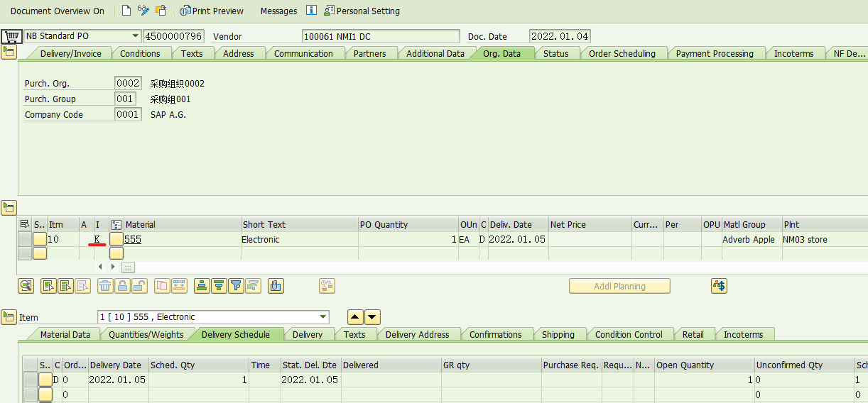Go to next item with down arrow

(372, 317)
